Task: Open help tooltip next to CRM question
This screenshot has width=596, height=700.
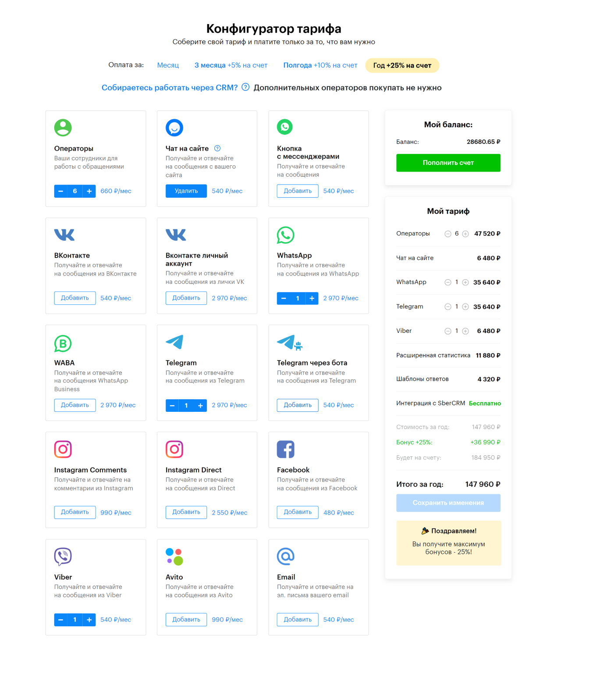Action: point(245,87)
